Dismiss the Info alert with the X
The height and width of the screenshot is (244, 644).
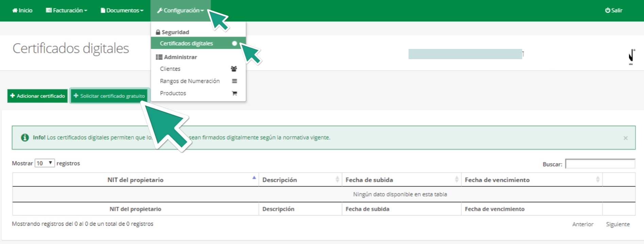(625, 138)
